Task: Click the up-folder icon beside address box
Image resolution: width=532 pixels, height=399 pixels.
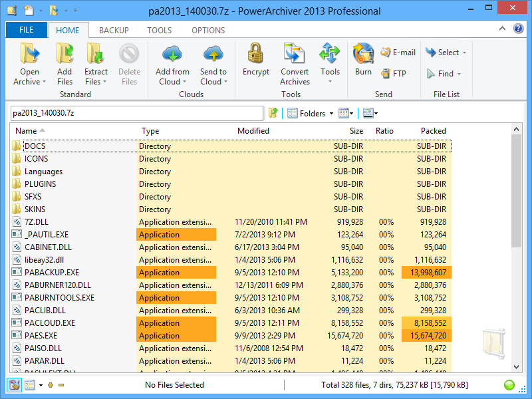Action: pyautogui.click(x=273, y=113)
